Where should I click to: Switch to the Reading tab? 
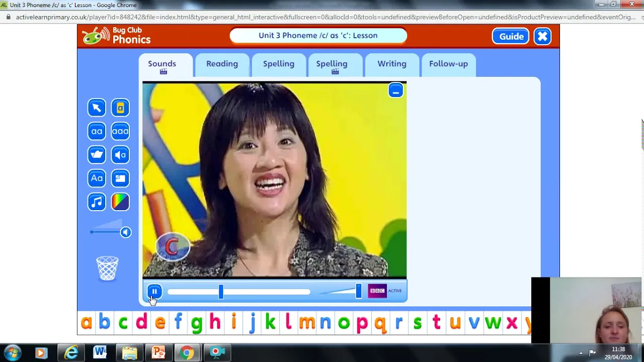click(x=222, y=64)
